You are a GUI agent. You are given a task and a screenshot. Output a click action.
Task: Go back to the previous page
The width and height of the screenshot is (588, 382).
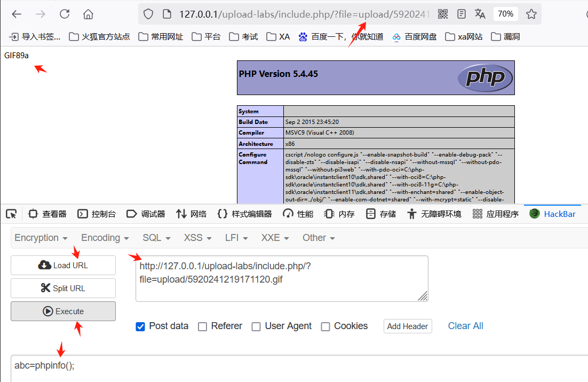[17, 14]
